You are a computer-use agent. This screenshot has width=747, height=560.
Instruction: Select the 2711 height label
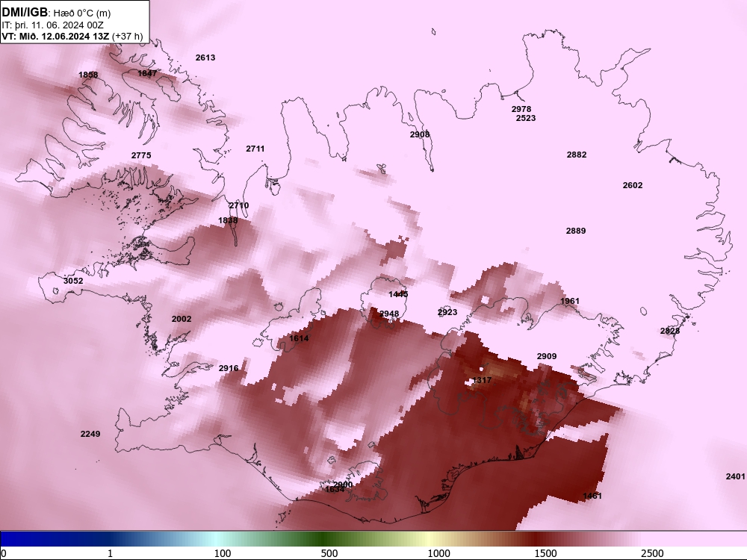coord(255,149)
